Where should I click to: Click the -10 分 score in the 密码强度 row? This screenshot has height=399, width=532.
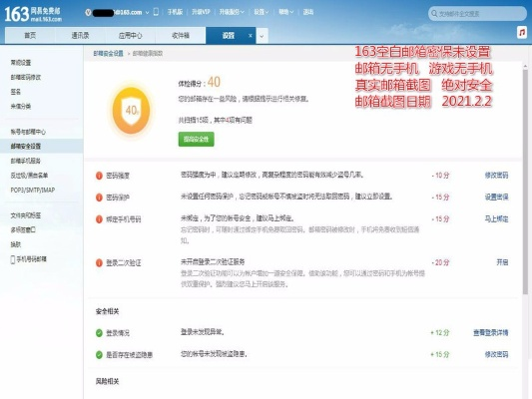(440, 176)
